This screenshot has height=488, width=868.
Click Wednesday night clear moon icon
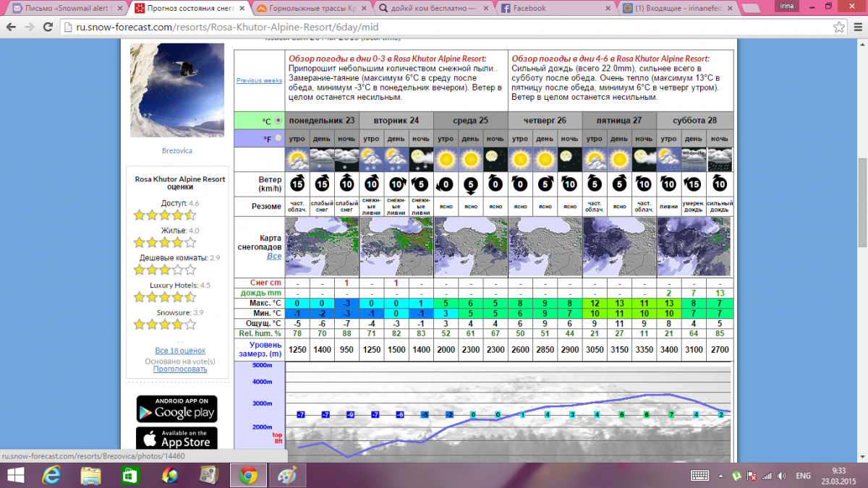tap(495, 159)
